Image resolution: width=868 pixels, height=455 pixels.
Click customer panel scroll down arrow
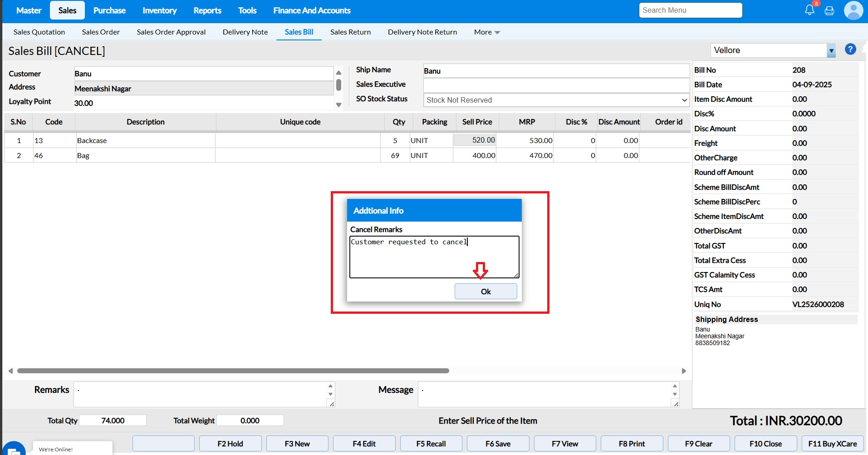point(338,104)
